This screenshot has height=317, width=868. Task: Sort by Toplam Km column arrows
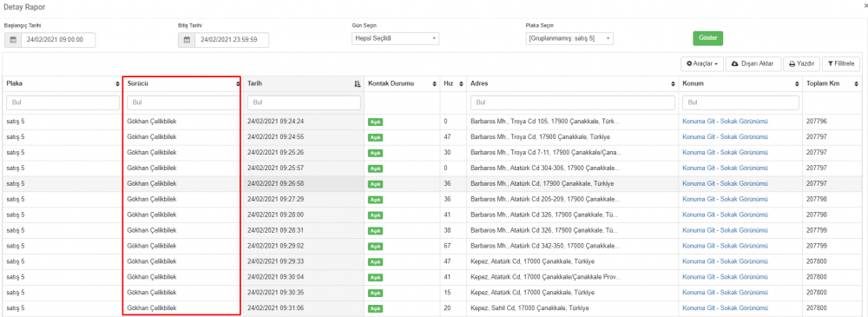(856, 83)
